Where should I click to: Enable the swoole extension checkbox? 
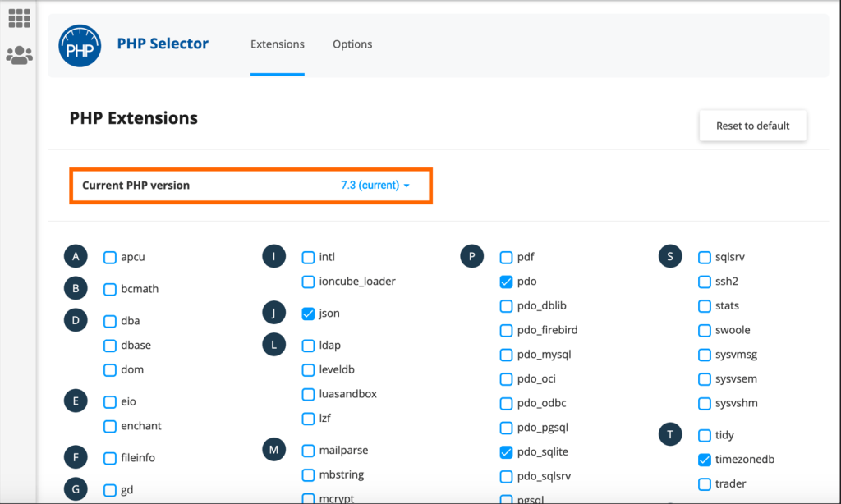pos(705,330)
